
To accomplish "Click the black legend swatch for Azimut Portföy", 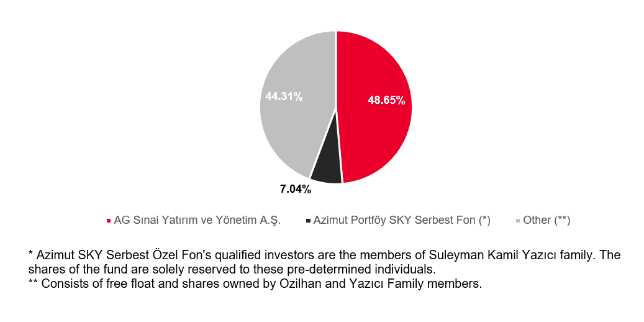I will click(309, 221).
